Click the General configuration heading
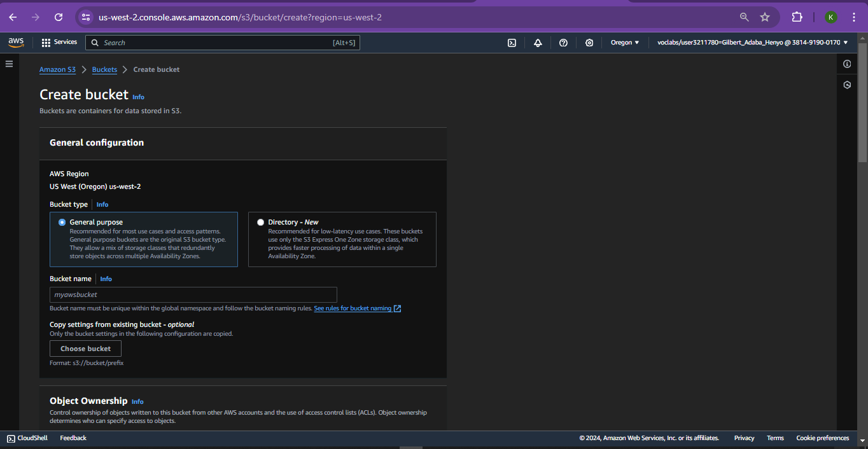868x449 pixels. click(x=97, y=143)
